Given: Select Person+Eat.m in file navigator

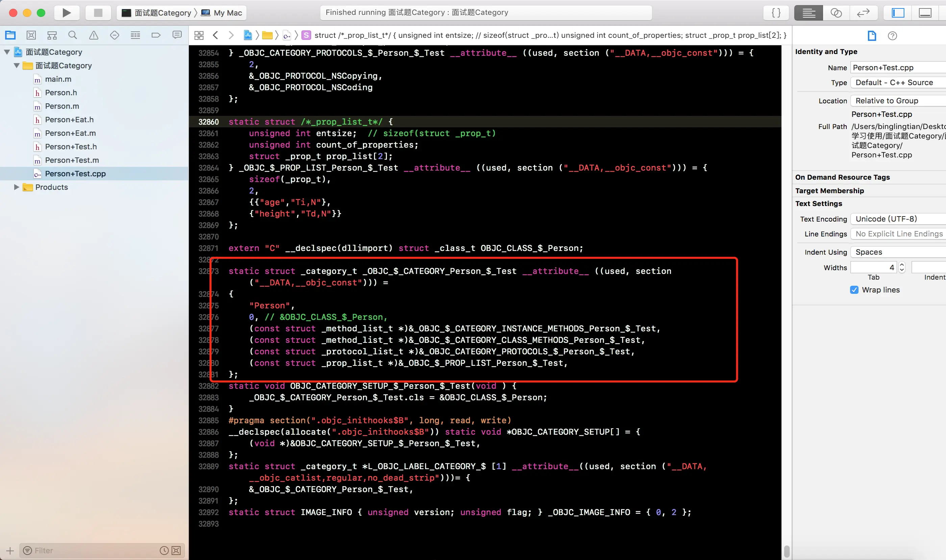Looking at the screenshot, I should [70, 133].
